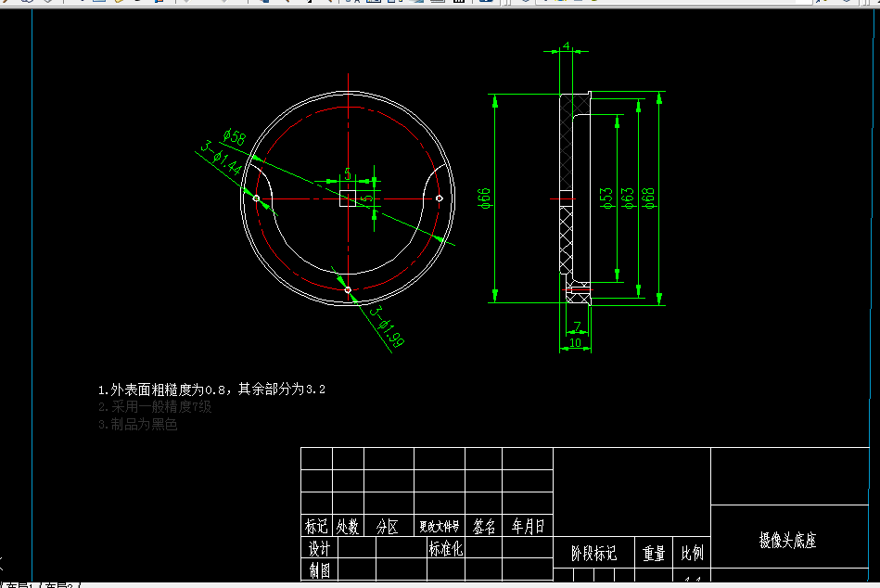The height and width of the screenshot is (588, 880).
Task: Click the '标准化' title block cell
Action: coord(446,548)
